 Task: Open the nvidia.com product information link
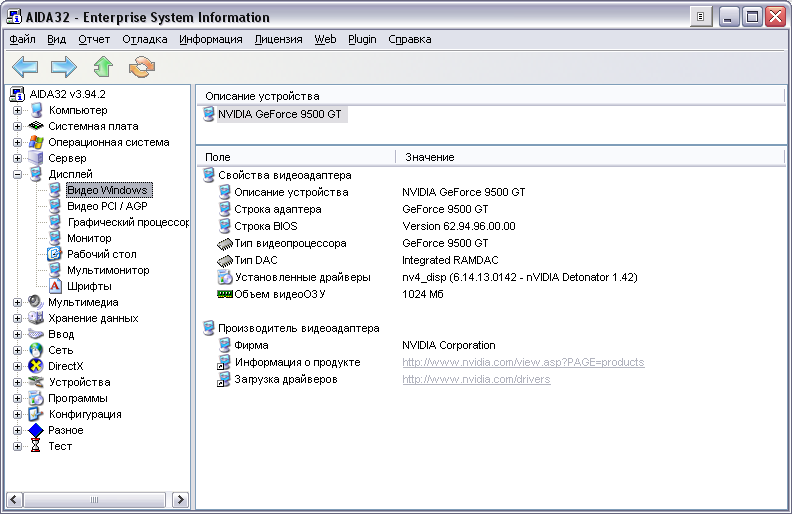523,362
